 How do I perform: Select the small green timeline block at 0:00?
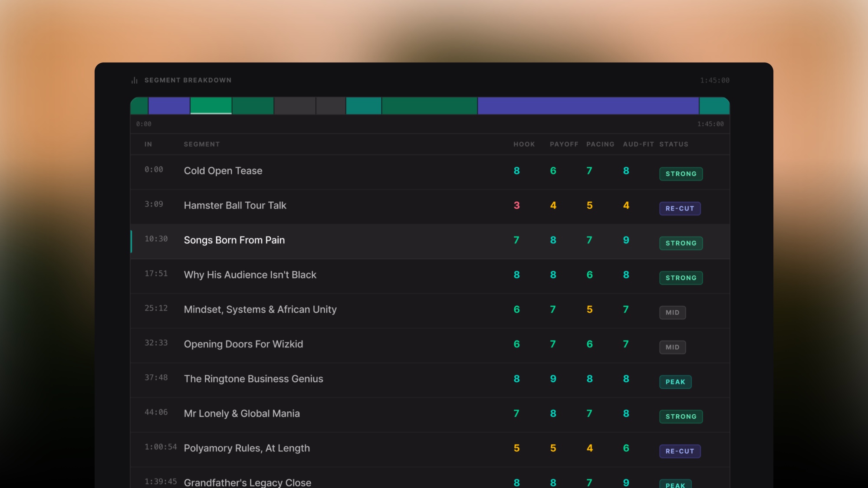point(139,106)
